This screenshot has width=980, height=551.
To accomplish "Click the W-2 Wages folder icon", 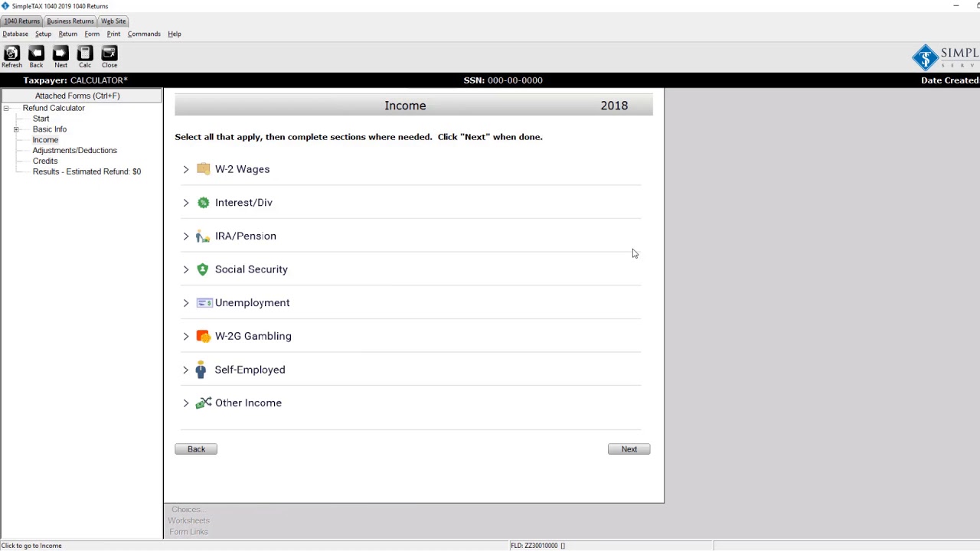I will click(x=203, y=169).
